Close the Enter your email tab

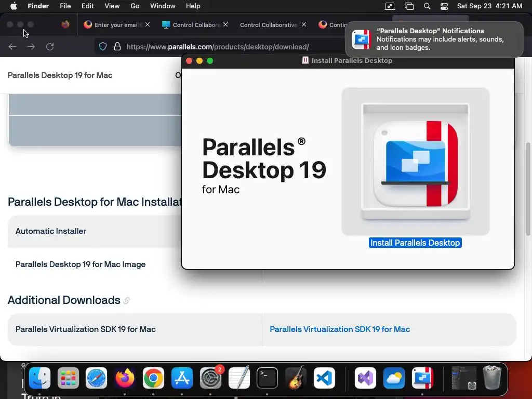tap(147, 24)
